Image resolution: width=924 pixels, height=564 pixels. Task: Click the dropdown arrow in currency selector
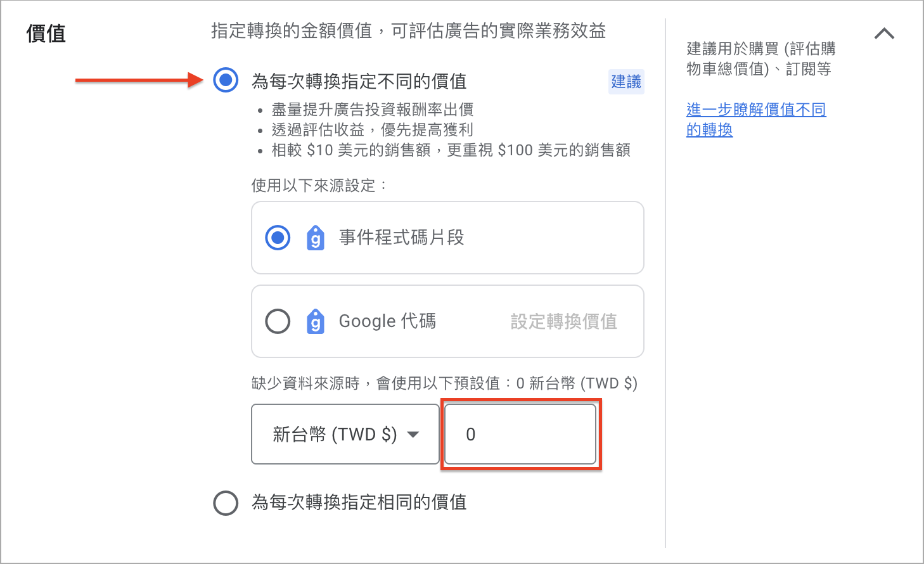point(413,435)
